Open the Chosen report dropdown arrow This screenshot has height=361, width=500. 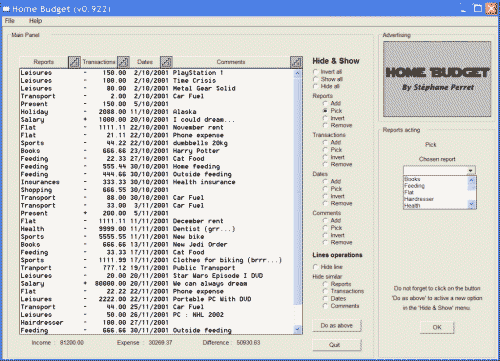[x=470, y=171]
